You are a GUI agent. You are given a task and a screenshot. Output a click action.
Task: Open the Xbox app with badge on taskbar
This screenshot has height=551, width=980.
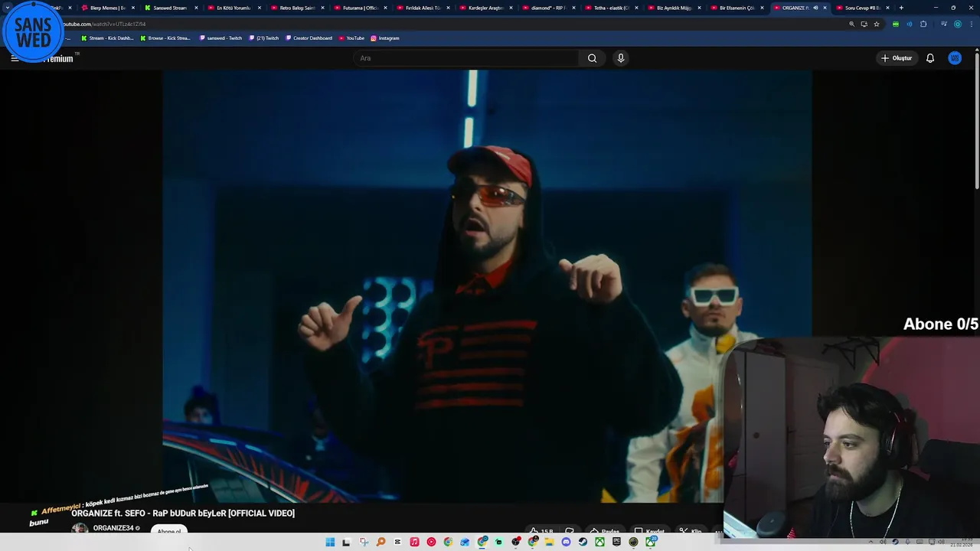point(651,542)
